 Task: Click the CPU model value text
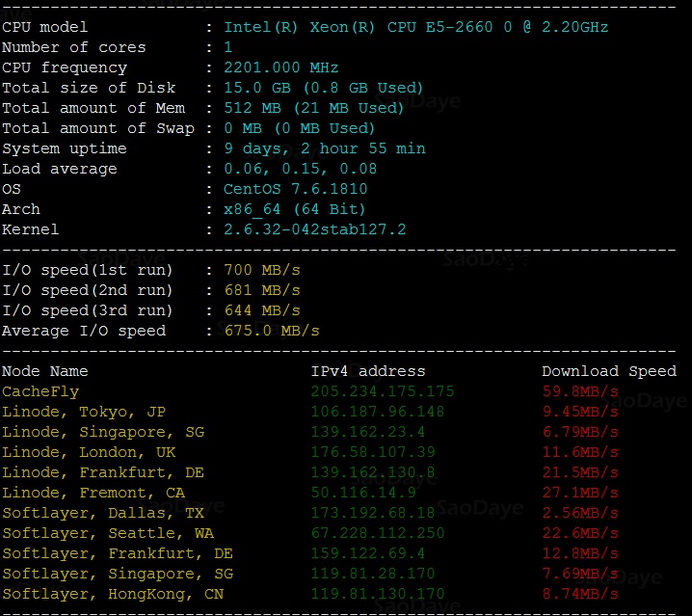tap(415, 27)
